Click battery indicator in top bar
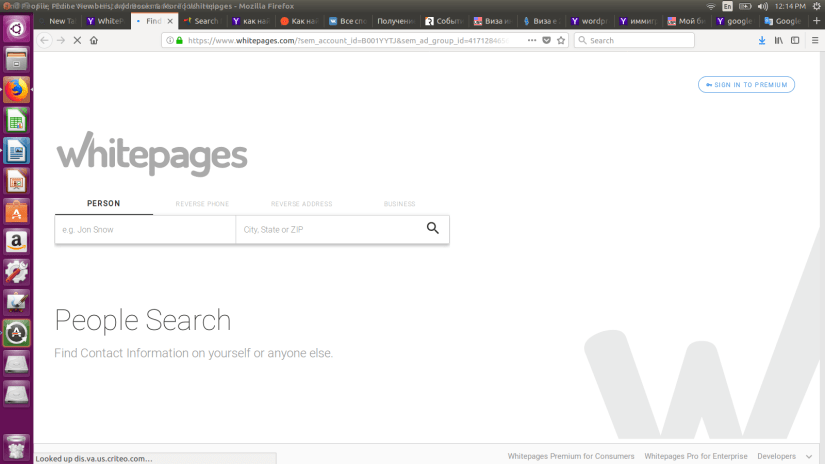The width and height of the screenshot is (825, 464). coord(745,6)
